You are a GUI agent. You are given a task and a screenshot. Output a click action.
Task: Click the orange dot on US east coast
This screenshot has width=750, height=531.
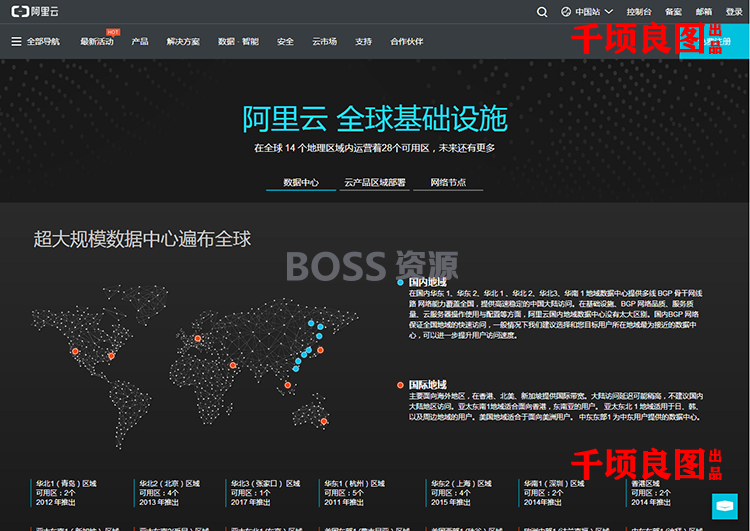(x=111, y=355)
